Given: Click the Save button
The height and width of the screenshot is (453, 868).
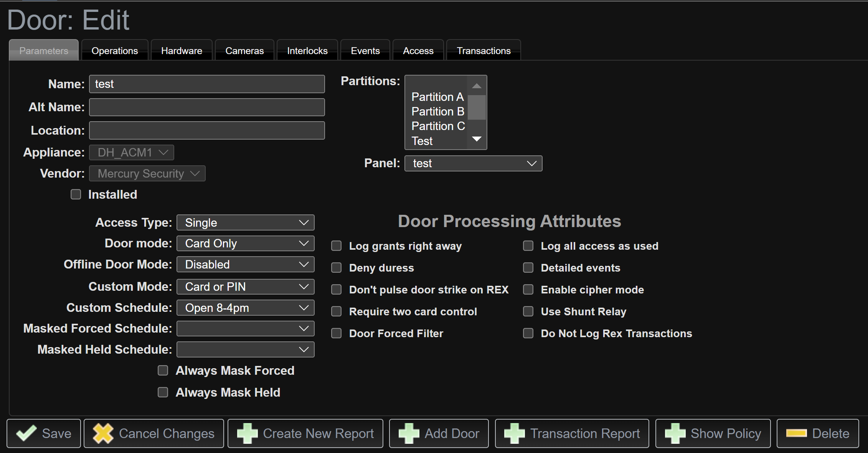Looking at the screenshot, I should point(43,433).
